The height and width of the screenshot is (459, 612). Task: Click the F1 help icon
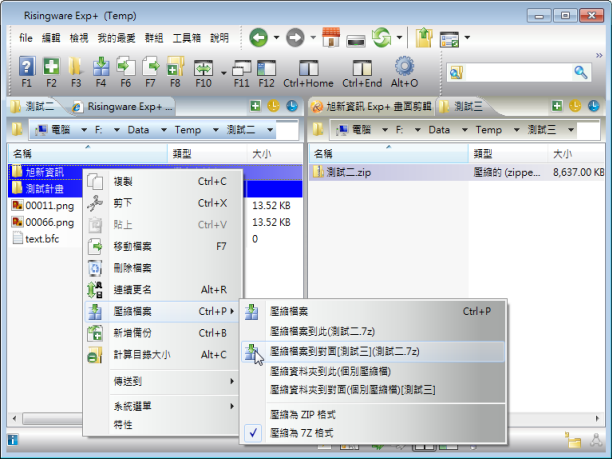[x=27, y=66]
